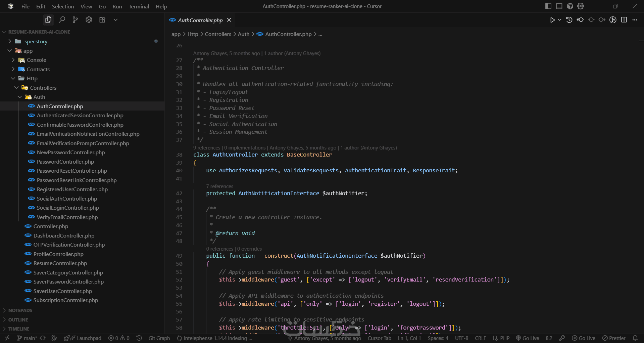Image resolution: width=644 pixels, height=343 pixels.
Task: Open the Edit menu
Action: [41, 6]
